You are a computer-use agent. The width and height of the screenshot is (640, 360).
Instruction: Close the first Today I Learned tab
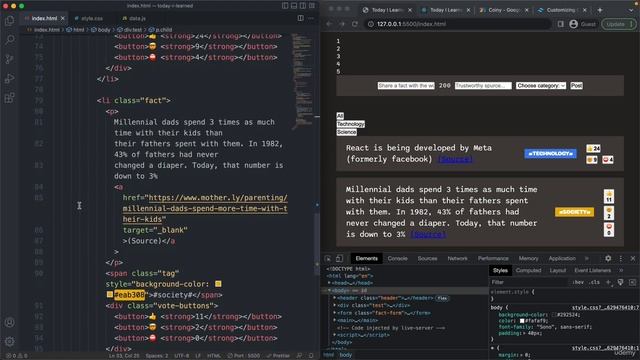click(x=410, y=10)
